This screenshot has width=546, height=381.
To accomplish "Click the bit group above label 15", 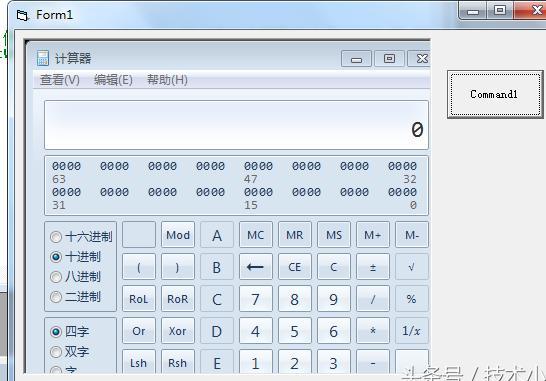I will coord(258,192).
